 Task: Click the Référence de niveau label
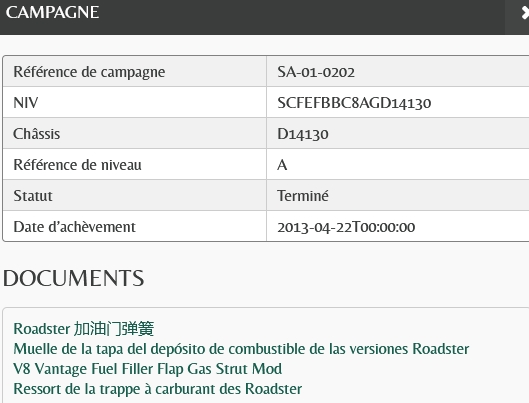(78, 165)
